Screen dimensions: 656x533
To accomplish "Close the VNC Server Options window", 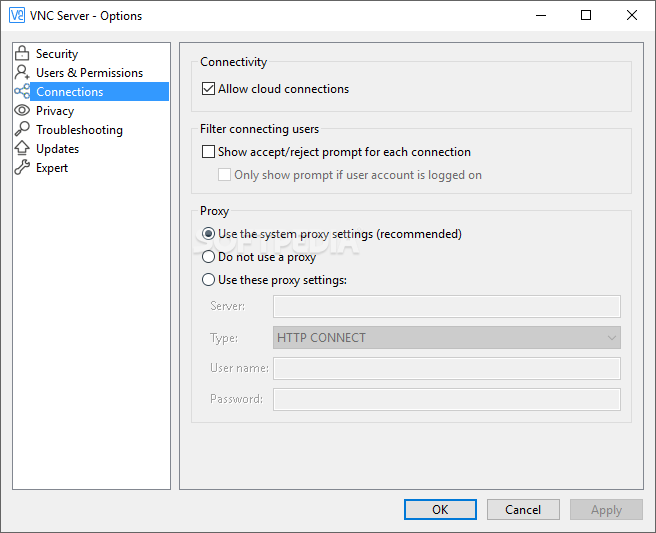I will tap(632, 15).
